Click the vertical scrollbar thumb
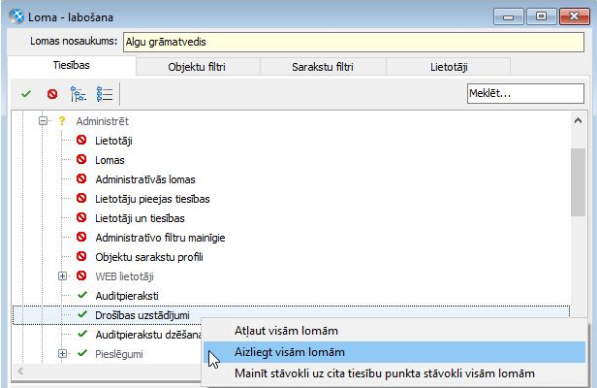 coord(578,182)
